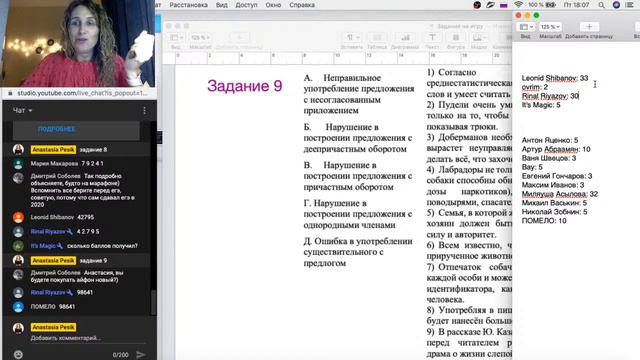The width and height of the screenshot is (640, 360).
Task: Click the Текст T icon in Pages toolbar
Action: point(432,38)
